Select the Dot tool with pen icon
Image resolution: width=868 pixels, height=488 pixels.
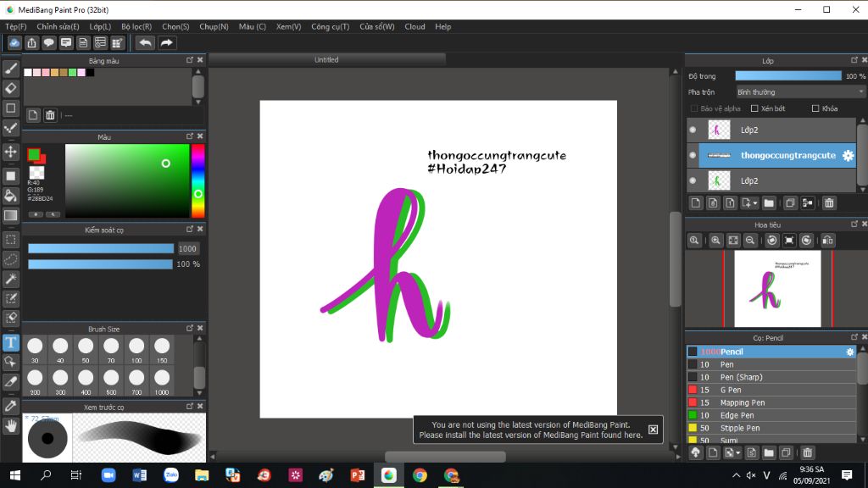10,129
